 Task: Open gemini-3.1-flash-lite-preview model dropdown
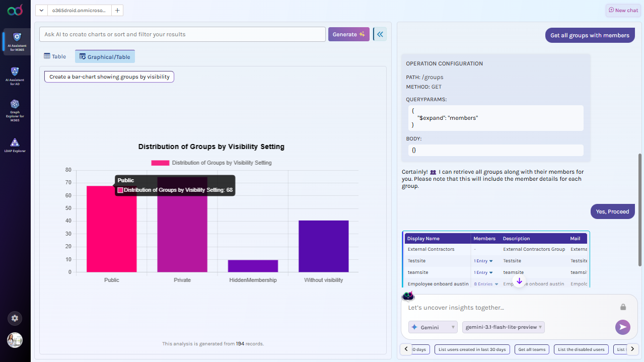pyautogui.click(x=504, y=327)
